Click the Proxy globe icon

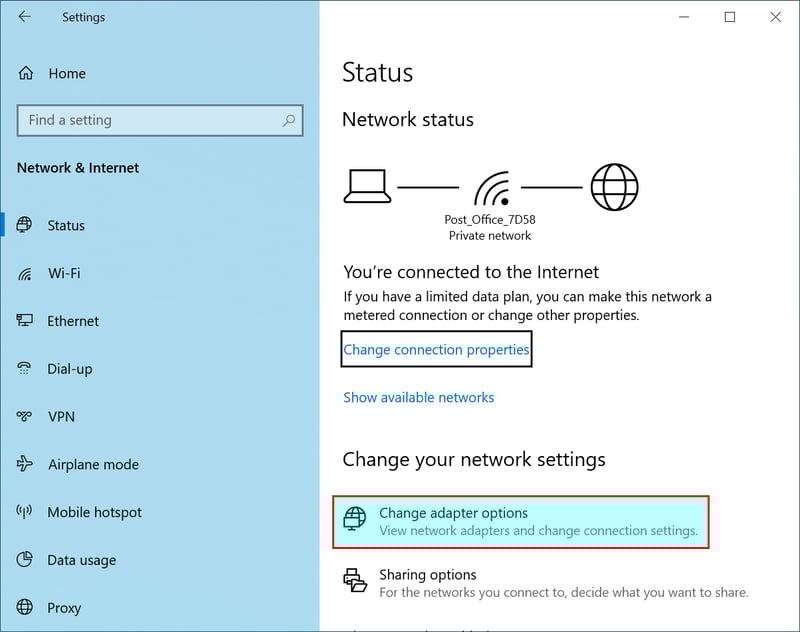(24, 607)
